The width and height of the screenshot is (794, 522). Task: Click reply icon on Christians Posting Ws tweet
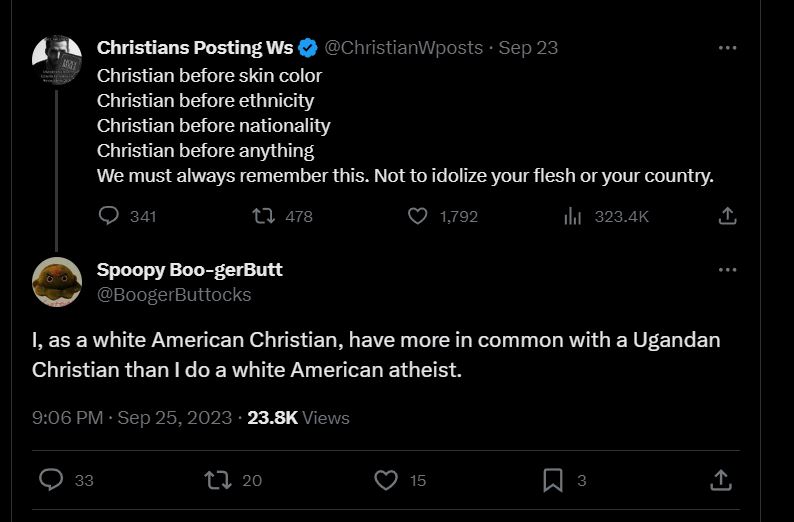click(108, 216)
